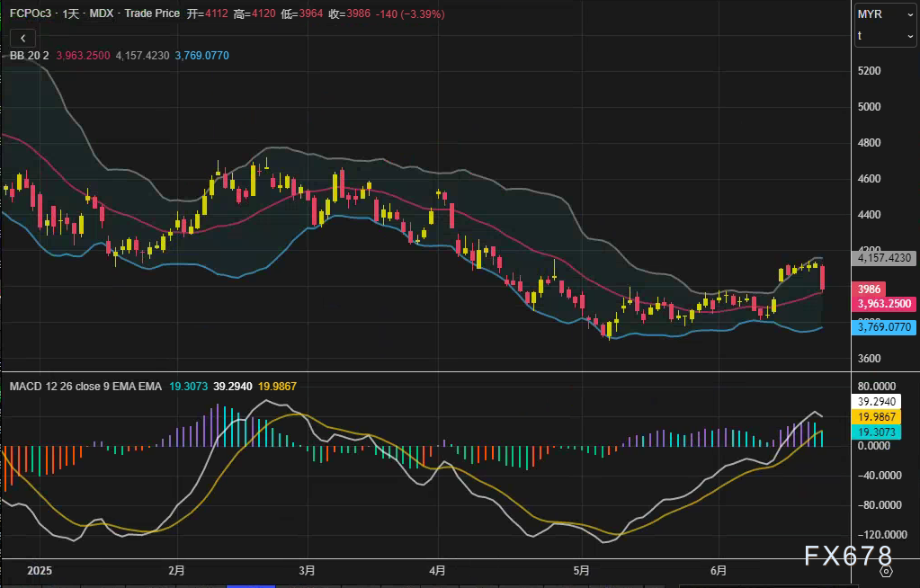Click the 4月 marker on time axis
The height and width of the screenshot is (588, 920).
(x=438, y=570)
